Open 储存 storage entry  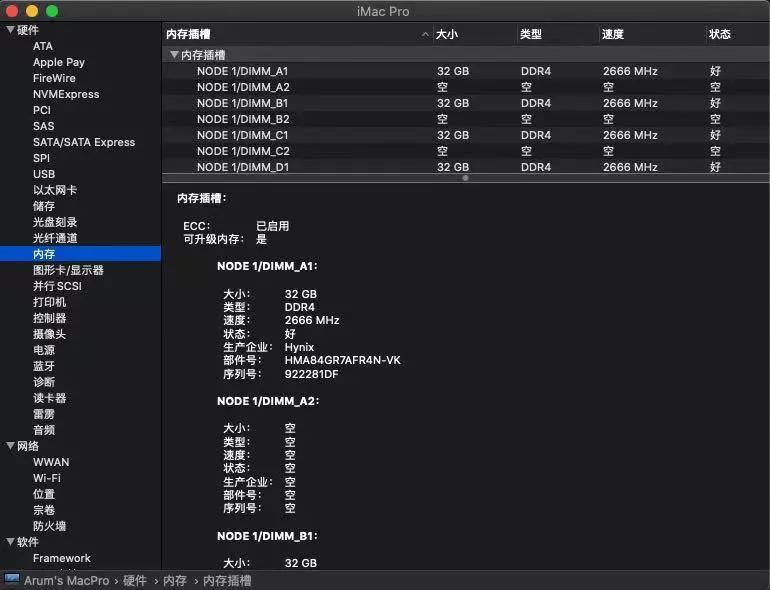click(44, 206)
